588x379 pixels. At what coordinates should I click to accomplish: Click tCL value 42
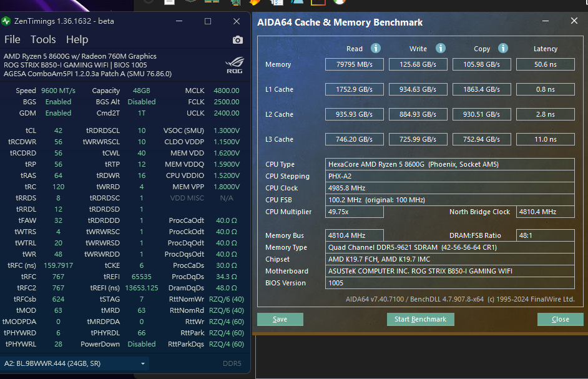tap(58, 130)
